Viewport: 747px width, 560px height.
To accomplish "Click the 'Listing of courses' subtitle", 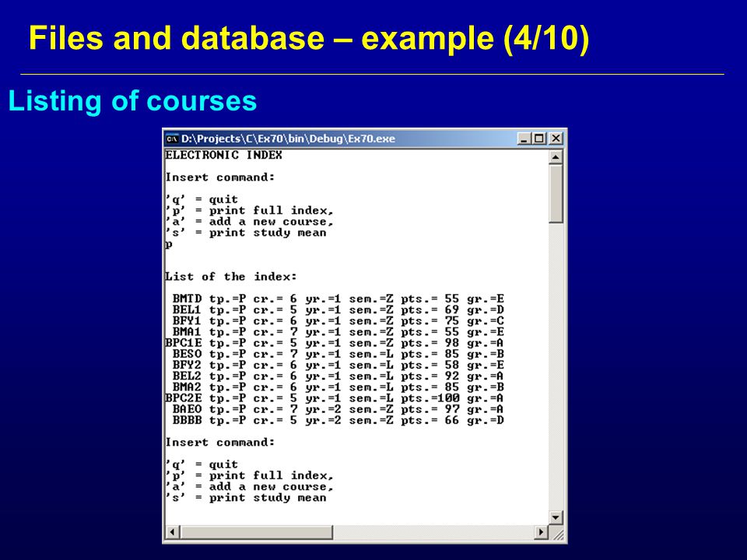I will pyautogui.click(x=132, y=101).
